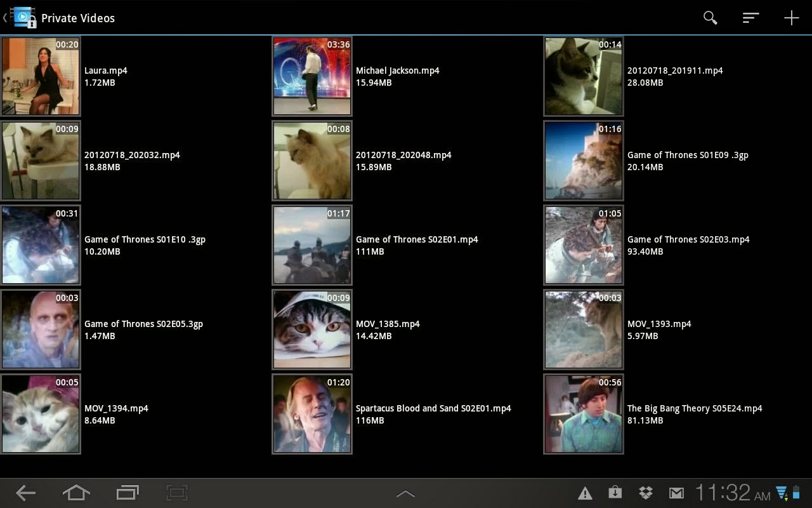Open Michael Jackson.mp4 video thumbnail
Screen dimensions: 812x508
tap(312, 76)
